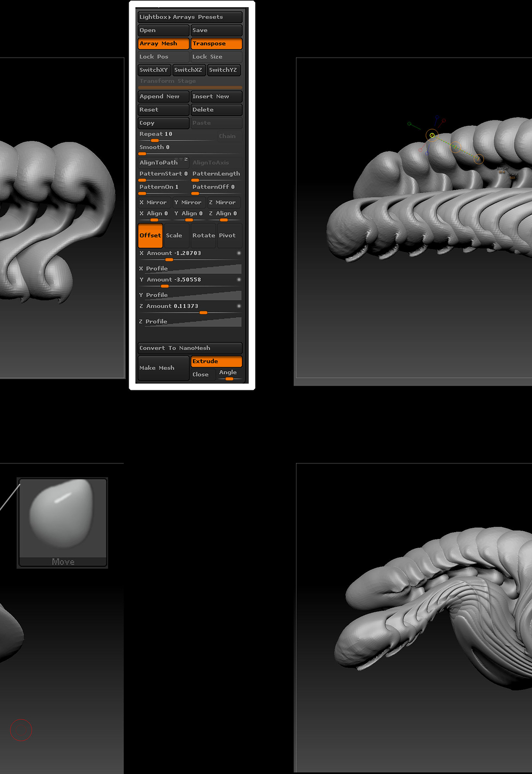The image size is (532, 774).
Task: Expand the Z Profile curve
Action: pos(190,322)
